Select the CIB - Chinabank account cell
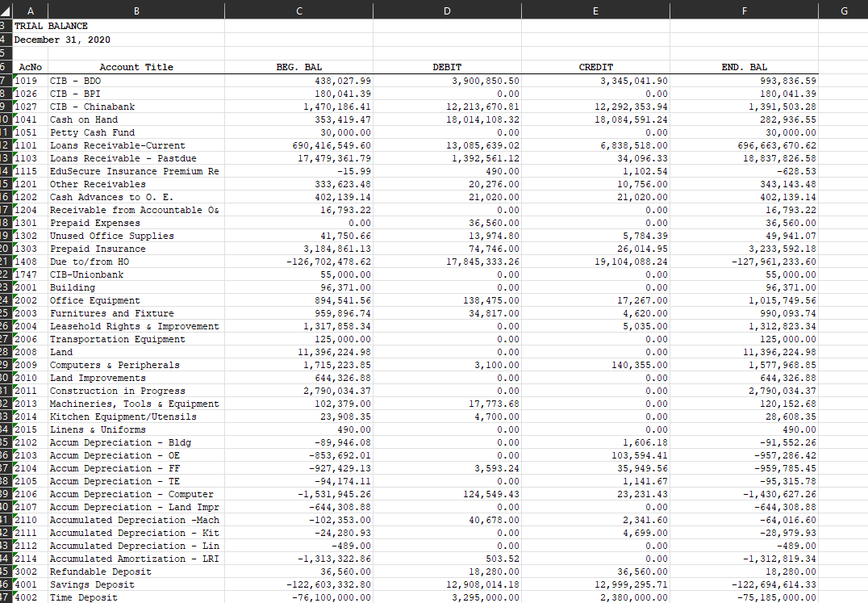The height and width of the screenshot is (603, 868). (136, 107)
